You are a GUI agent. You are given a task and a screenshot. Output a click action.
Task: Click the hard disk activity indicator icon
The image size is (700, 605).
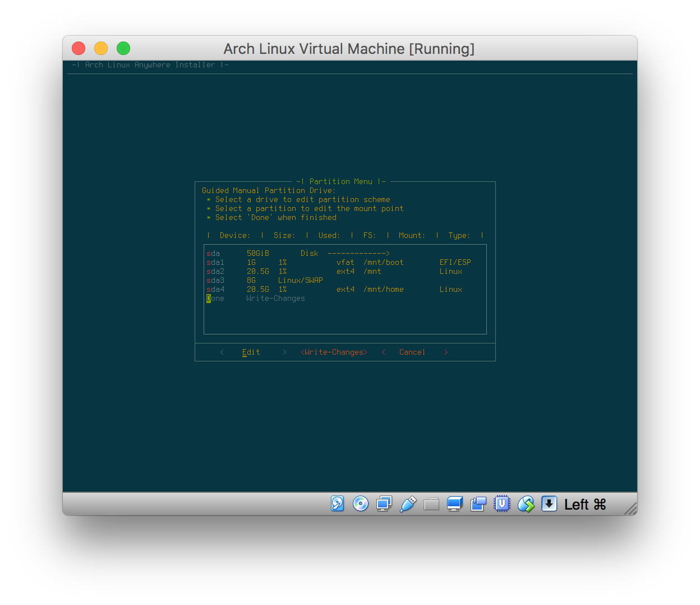click(337, 504)
